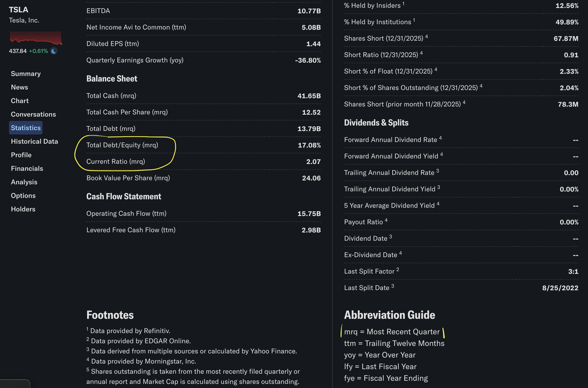Click the TSLA mini price chart
The image size is (588, 388).
(35, 38)
